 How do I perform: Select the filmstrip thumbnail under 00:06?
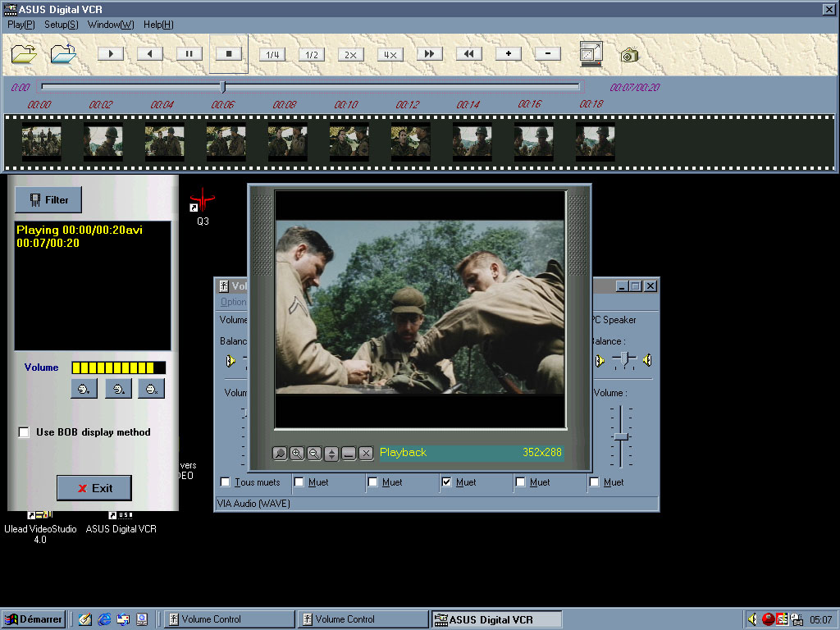226,141
